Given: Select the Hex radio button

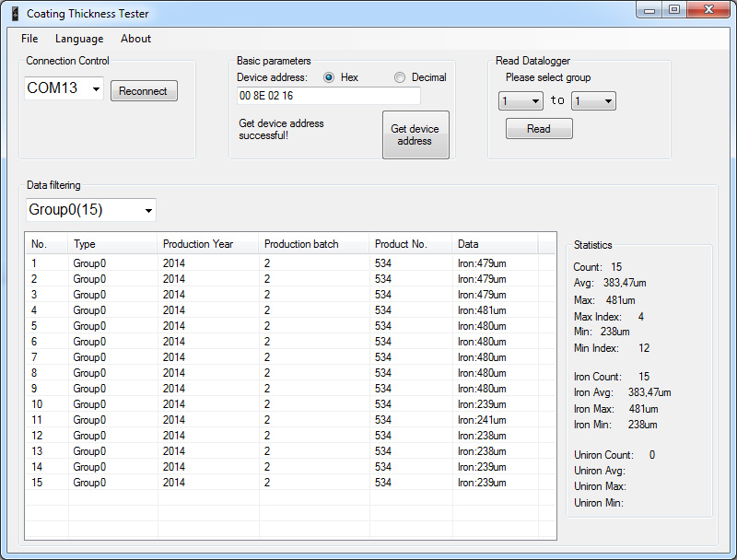Looking at the screenshot, I should pyautogui.click(x=329, y=77).
